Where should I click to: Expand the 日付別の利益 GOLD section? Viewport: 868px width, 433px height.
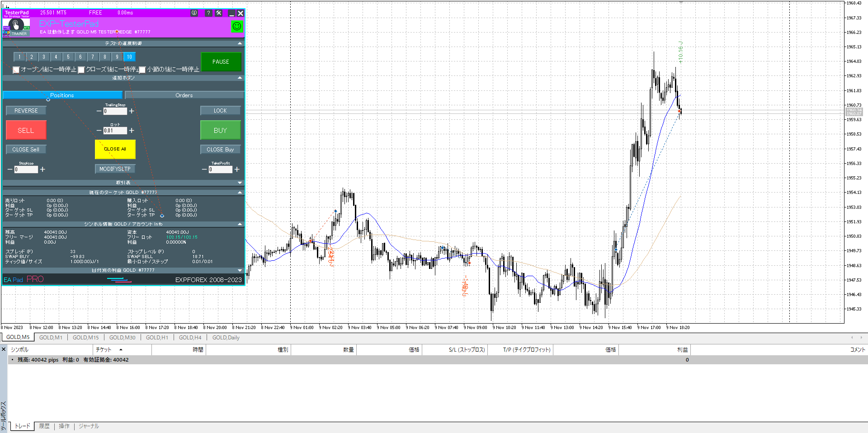pyautogui.click(x=240, y=270)
